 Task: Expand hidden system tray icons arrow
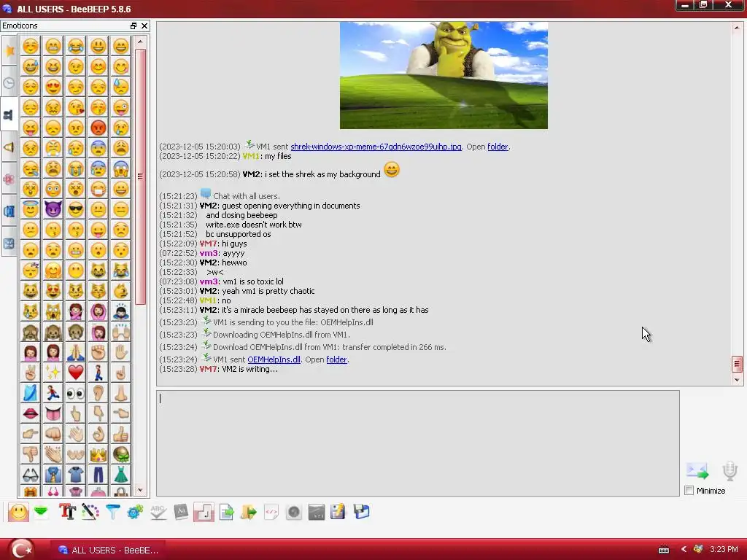(684, 550)
